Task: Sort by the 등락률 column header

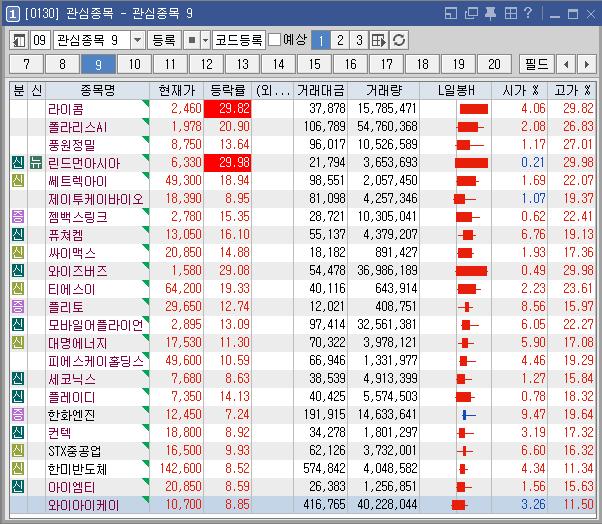Action: coord(227,91)
